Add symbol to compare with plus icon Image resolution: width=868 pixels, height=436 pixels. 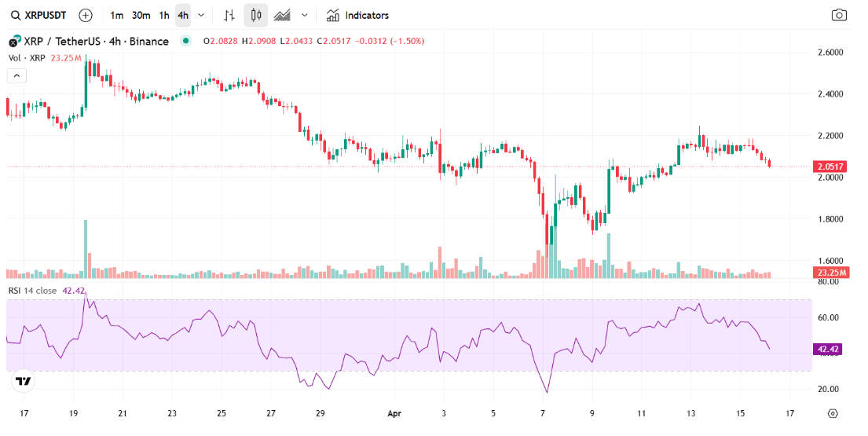click(x=86, y=16)
